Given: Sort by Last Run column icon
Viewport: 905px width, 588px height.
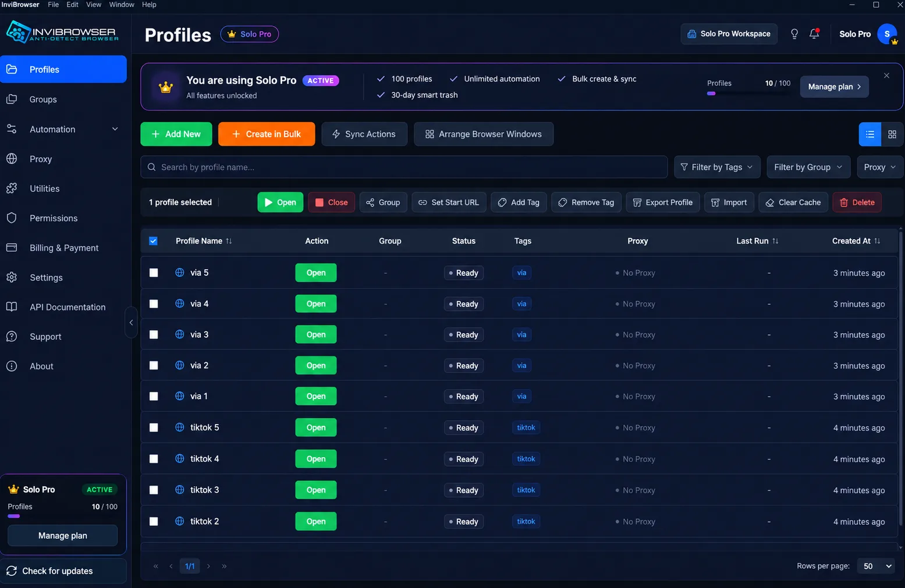Looking at the screenshot, I should 775,241.
